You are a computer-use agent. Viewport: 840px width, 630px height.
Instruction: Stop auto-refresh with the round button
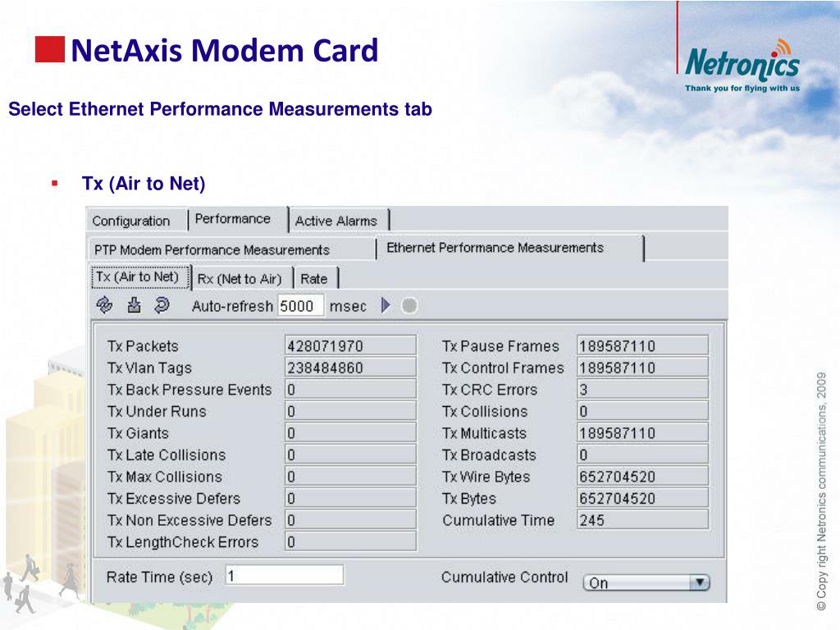409,305
